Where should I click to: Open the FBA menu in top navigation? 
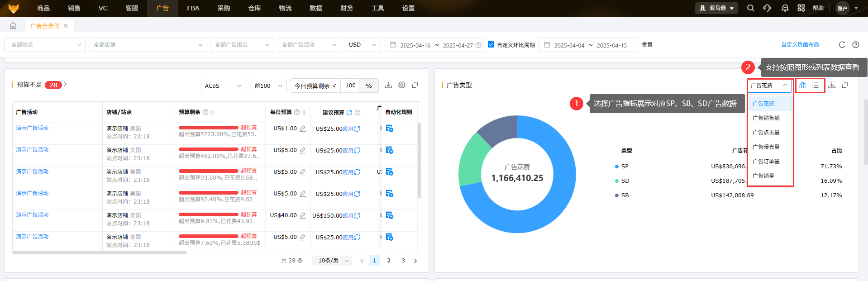[193, 8]
